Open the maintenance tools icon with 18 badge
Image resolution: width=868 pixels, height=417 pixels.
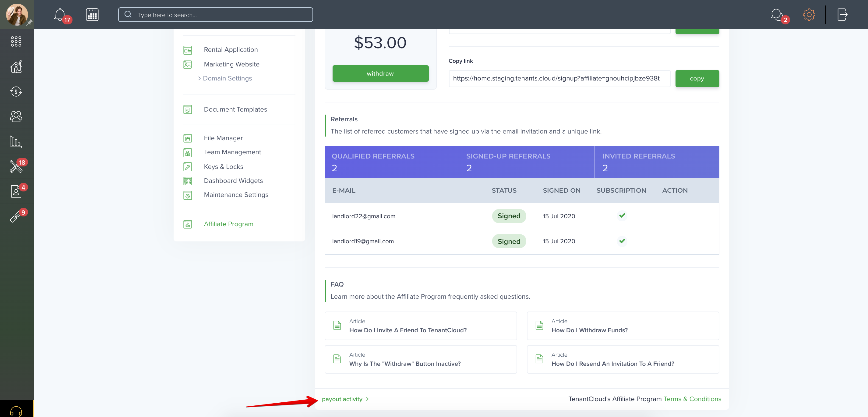click(16, 166)
